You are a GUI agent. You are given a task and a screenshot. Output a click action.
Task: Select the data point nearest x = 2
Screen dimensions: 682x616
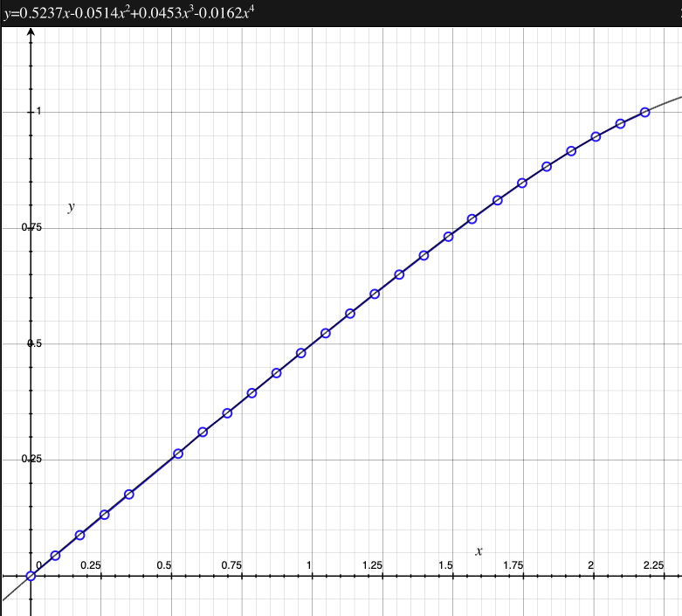pos(596,137)
